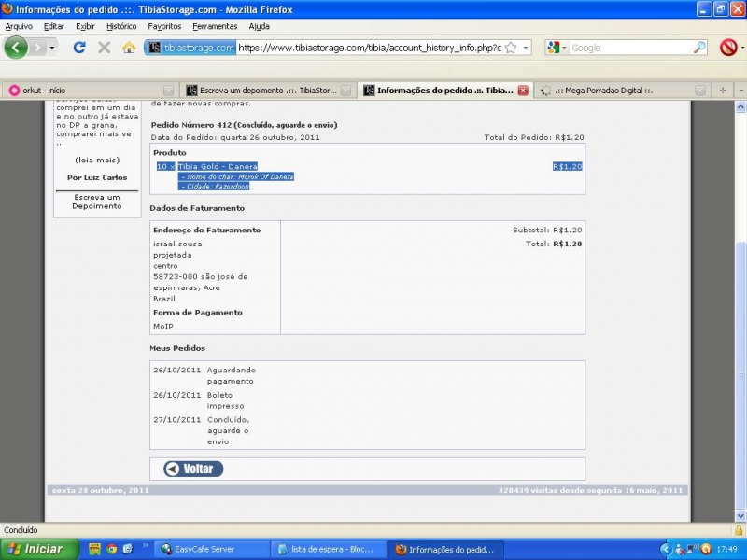Click the MoIP payment method text

(163, 326)
